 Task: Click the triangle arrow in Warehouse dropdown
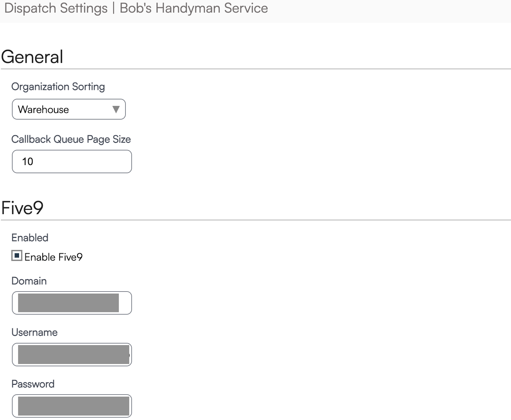coord(116,109)
